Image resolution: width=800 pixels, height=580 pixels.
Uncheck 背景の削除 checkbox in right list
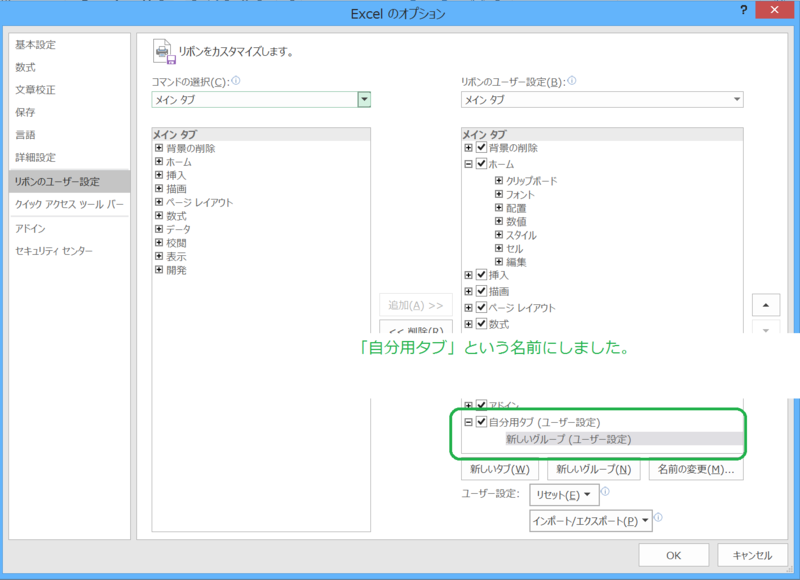481,147
